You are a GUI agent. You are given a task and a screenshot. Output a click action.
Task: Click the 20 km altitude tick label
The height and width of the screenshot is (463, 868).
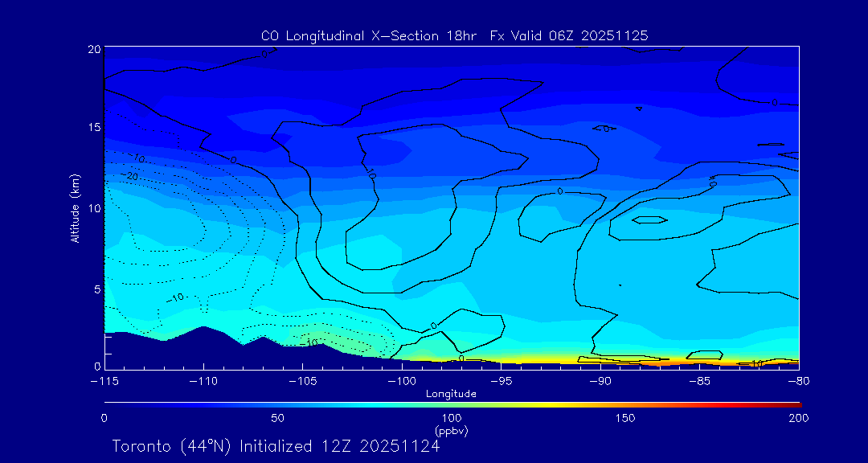coord(93,49)
